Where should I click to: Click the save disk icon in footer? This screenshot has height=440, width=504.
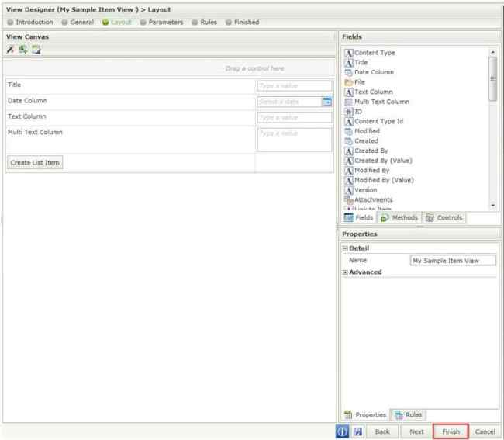click(357, 431)
